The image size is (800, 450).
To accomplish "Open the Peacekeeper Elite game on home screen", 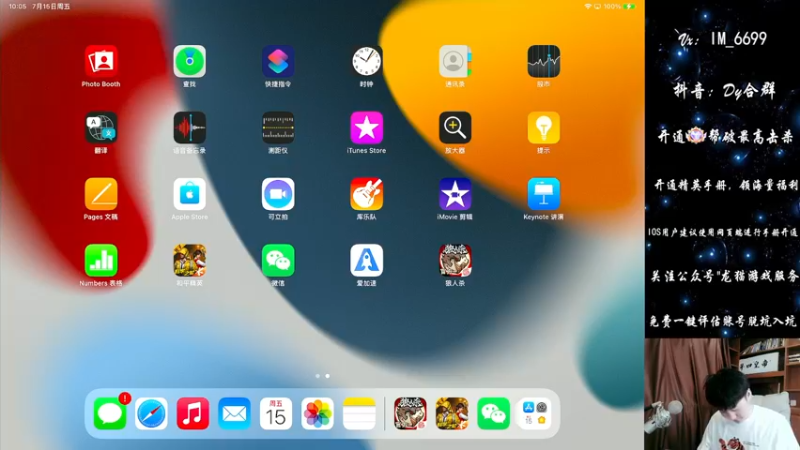I will [189, 260].
